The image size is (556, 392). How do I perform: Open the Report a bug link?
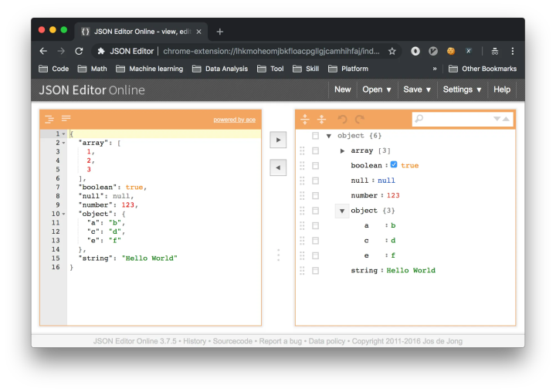pos(280,341)
